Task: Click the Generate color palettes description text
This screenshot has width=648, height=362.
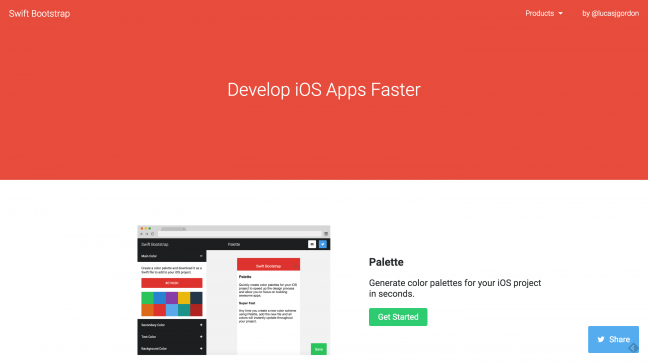Action: pyautogui.click(x=455, y=288)
